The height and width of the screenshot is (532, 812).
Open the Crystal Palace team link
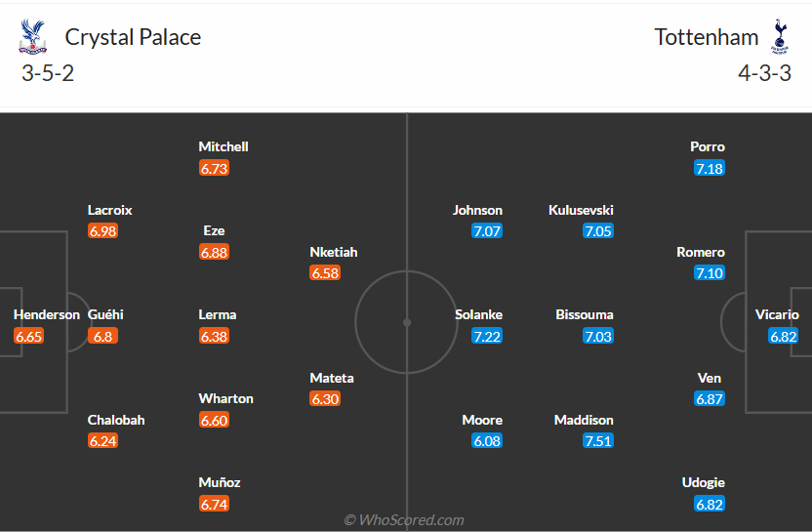pos(133,37)
